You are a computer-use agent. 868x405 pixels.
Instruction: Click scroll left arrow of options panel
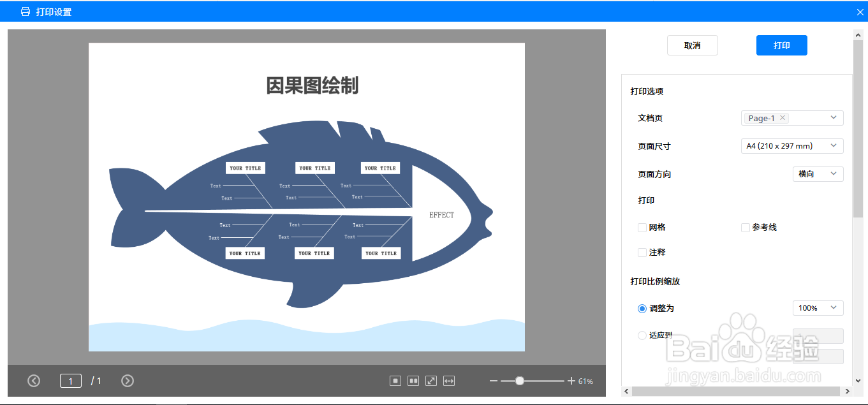(626, 391)
